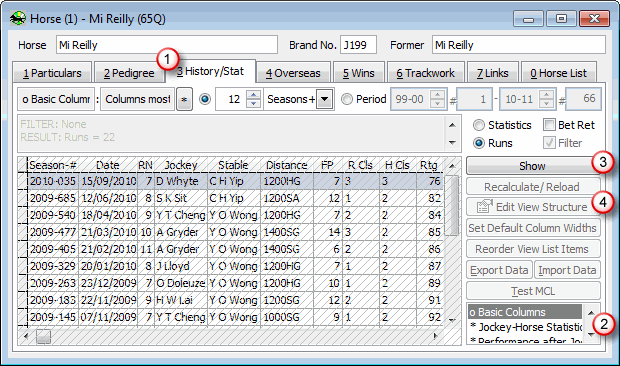Decrease the 10-11 period end with down arrow

click(546, 104)
